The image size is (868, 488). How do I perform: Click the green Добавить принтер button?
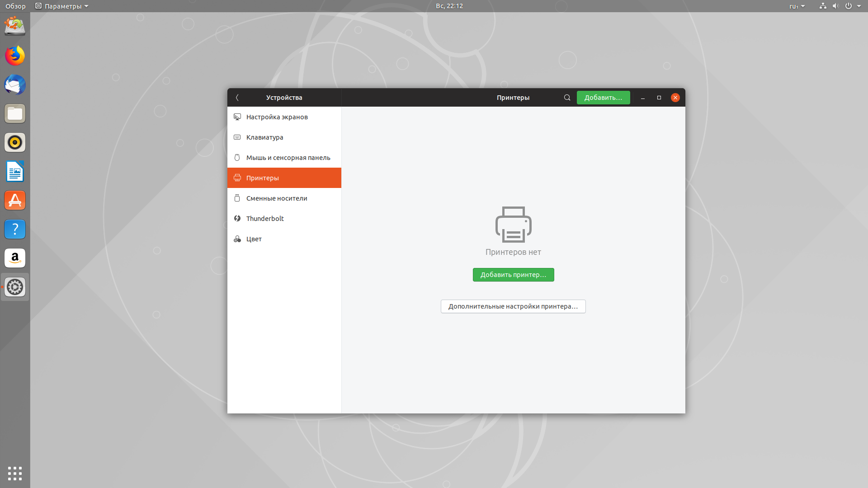pos(513,275)
